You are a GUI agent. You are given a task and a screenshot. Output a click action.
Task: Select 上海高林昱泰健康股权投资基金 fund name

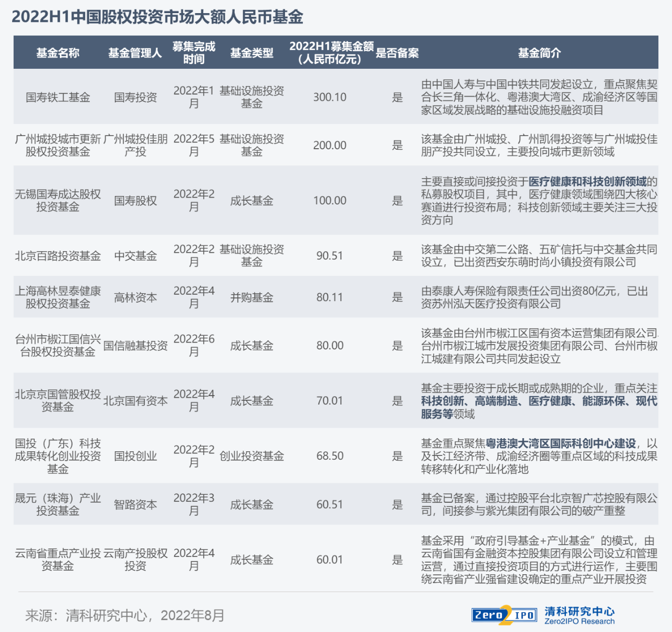tap(58, 297)
